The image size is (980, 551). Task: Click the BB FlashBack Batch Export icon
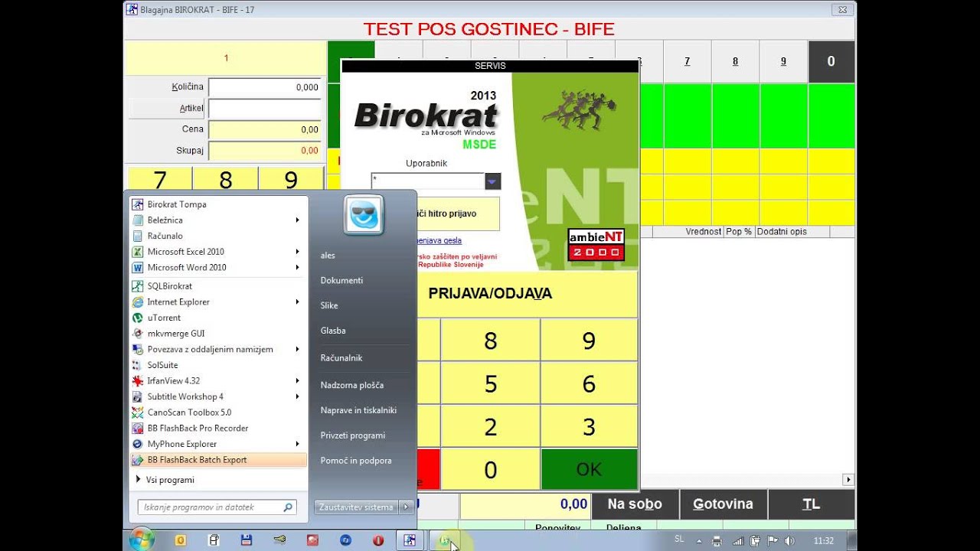click(138, 460)
